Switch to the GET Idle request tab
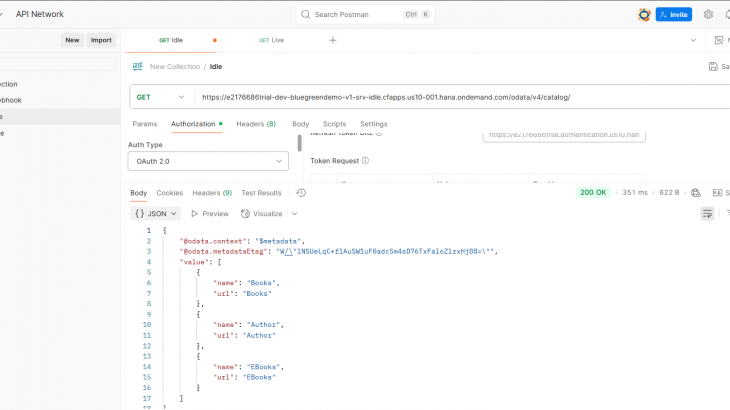730x410 pixels. click(171, 40)
